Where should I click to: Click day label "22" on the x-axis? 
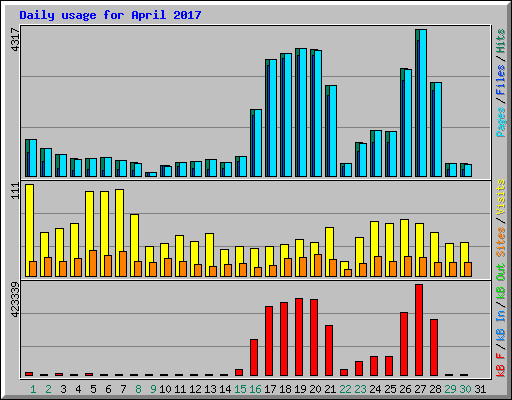[x=345, y=389]
